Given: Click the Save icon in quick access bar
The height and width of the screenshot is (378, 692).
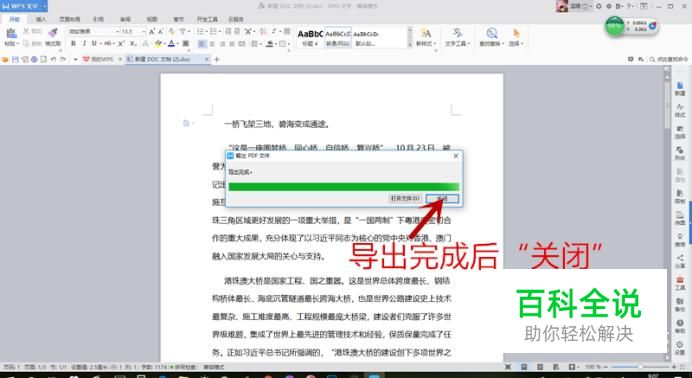Looking at the screenshot, I should pyautogui.click(x=15, y=59).
